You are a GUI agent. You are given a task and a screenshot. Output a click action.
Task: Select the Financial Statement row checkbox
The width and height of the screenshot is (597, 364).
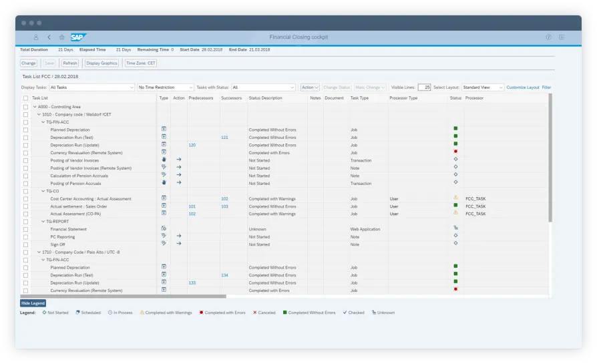tap(25, 229)
